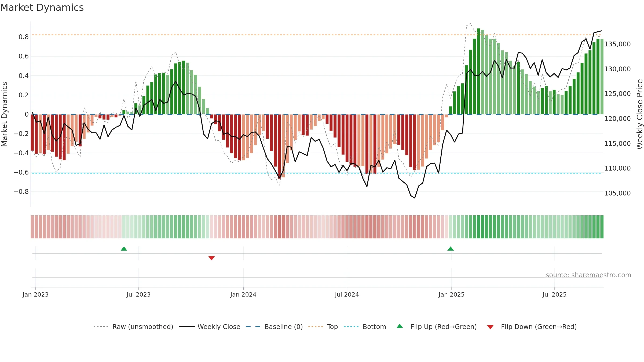The width and height of the screenshot is (644, 362).
Task: Toggle the Baseline (0) legend entry
Action: click(x=274, y=327)
